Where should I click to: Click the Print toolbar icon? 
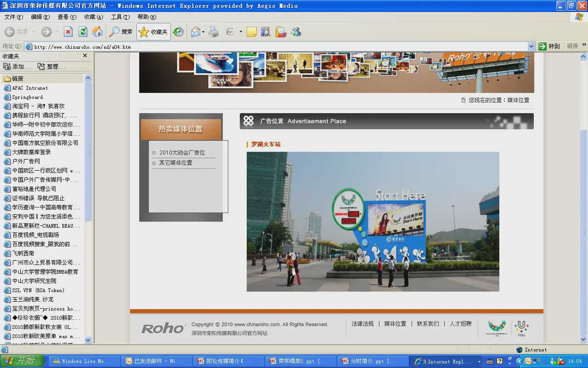click(x=214, y=32)
